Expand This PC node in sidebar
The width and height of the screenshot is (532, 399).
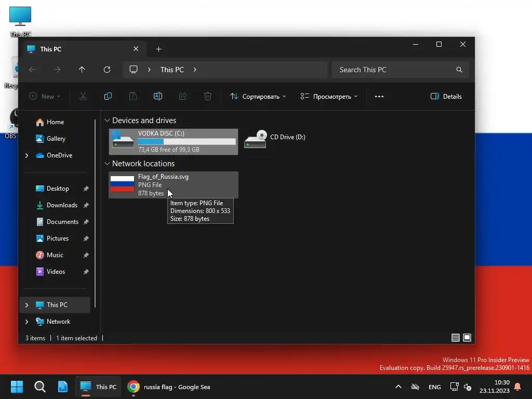click(x=27, y=305)
